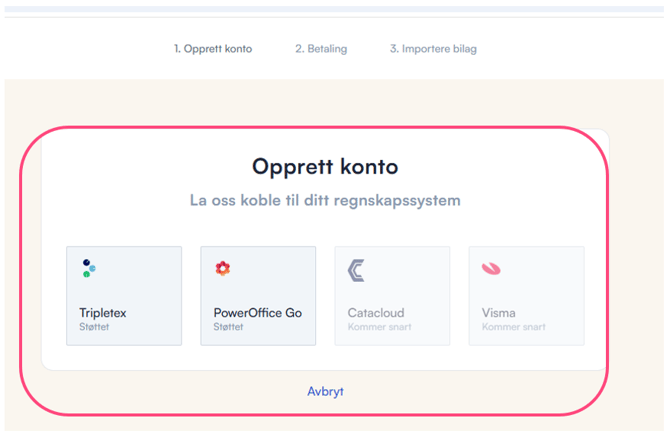Pick the Visma coming-soon card
The height and width of the screenshot is (434, 670).
(x=526, y=296)
